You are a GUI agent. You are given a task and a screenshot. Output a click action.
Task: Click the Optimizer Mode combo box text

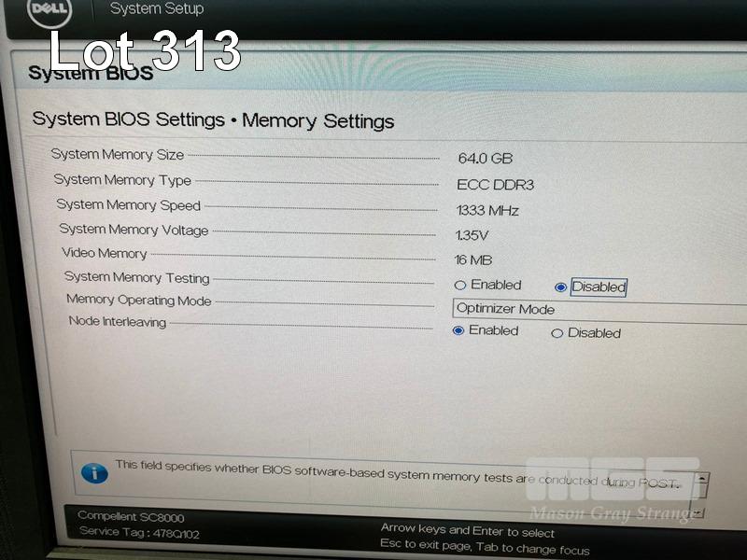pos(505,309)
